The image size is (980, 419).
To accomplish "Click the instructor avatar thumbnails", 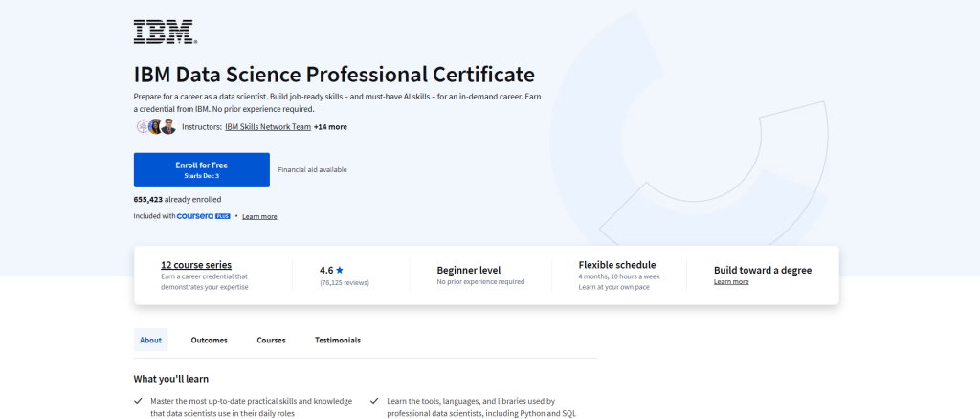I will coord(156,127).
